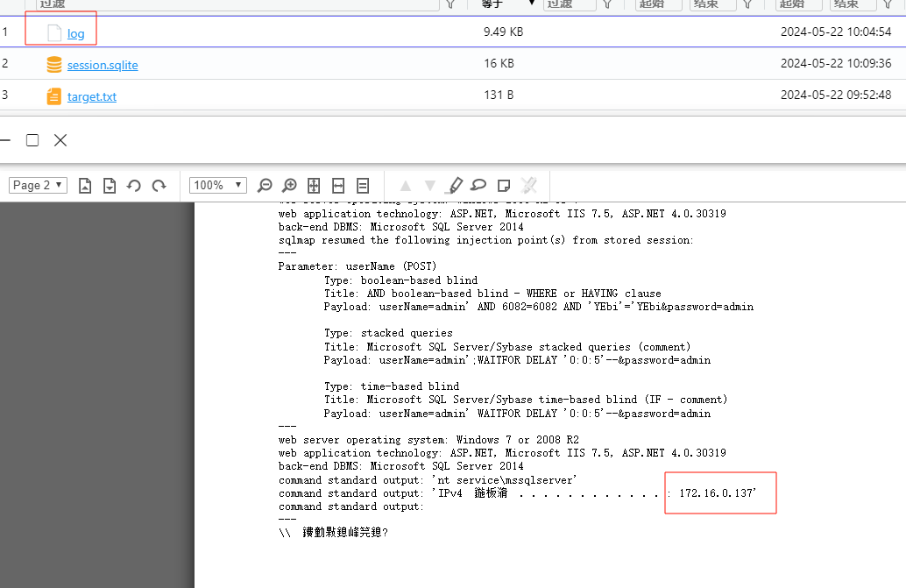Click the 'Type: time-based blind' line

point(391,386)
